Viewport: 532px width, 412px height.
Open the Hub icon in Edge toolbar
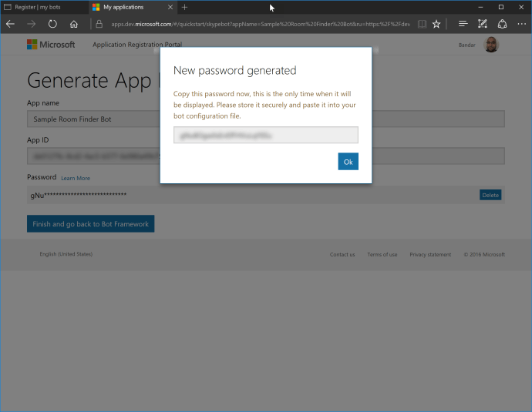coord(463,24)
